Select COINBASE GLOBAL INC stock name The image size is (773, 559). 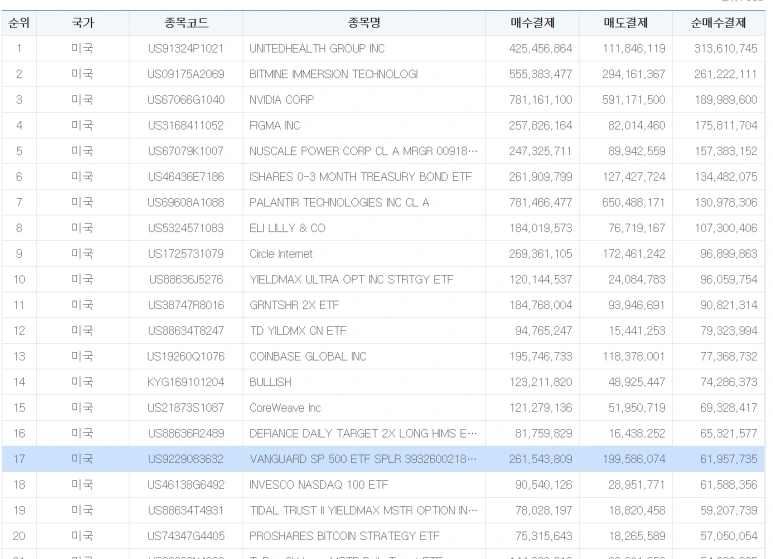coord(308,356)
